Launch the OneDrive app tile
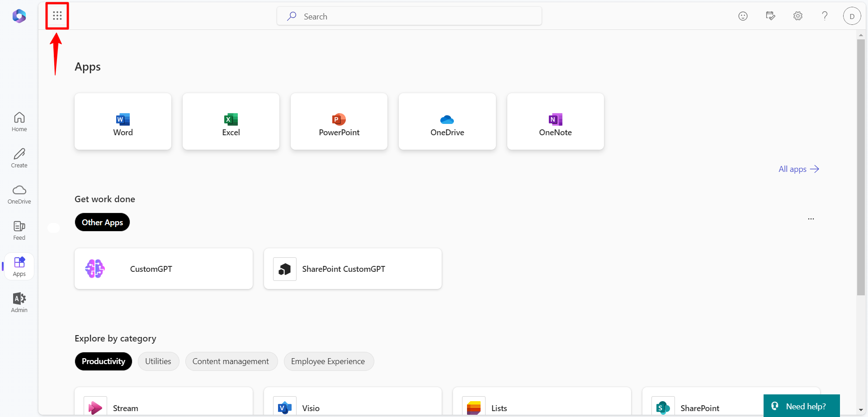Screen dimensions: 868x417 447,121
